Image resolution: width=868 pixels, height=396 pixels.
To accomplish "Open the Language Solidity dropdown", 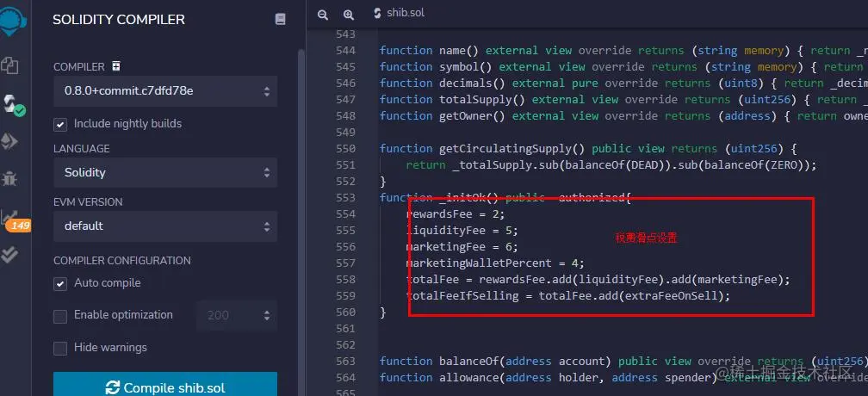I will (x=165, y=172).
